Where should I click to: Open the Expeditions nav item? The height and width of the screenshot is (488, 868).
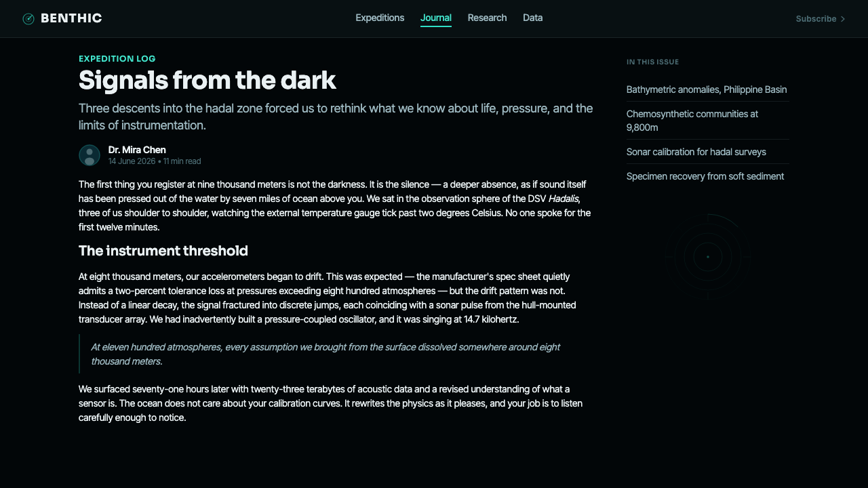pyautogui.click(x=380, y=18)
